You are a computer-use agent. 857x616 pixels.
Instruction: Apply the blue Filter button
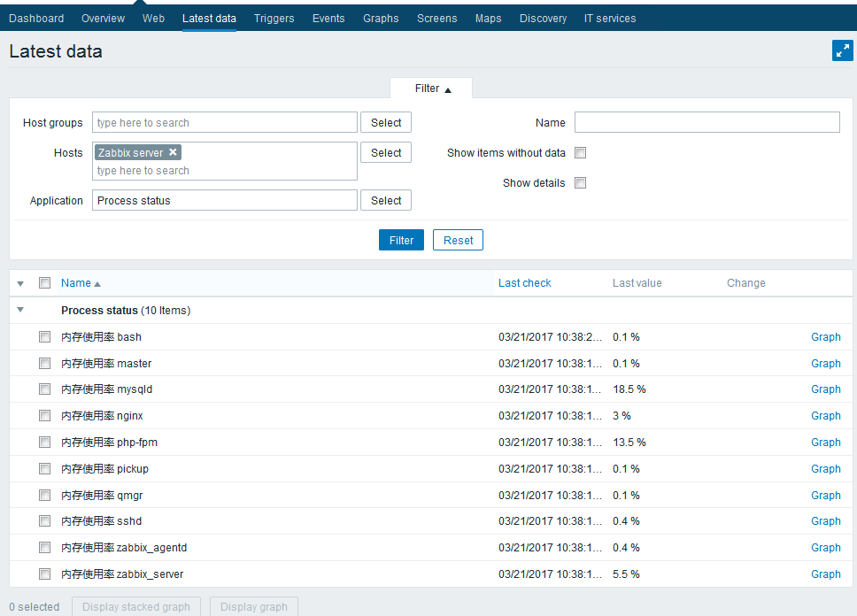point(401,240)
